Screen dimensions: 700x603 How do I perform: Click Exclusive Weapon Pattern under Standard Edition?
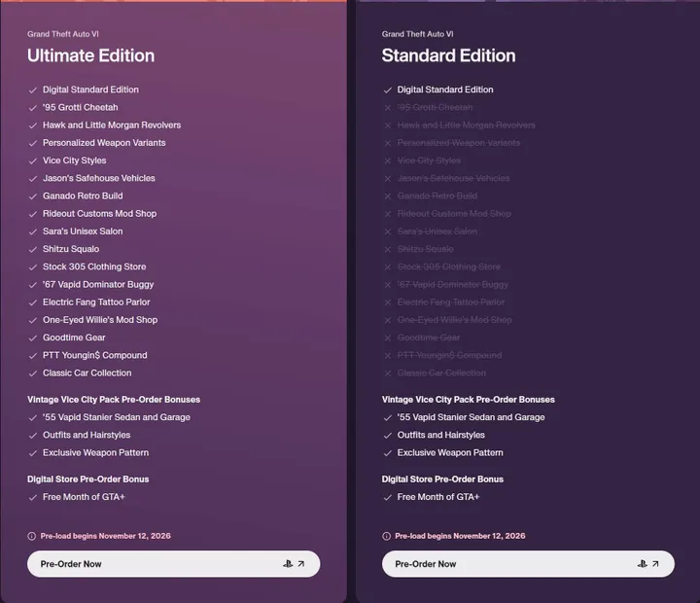pyautogui.click(x=450, y=453)
